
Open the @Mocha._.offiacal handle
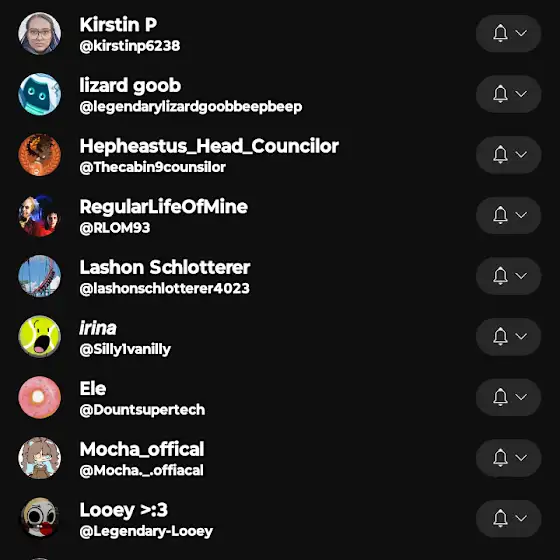141,471
